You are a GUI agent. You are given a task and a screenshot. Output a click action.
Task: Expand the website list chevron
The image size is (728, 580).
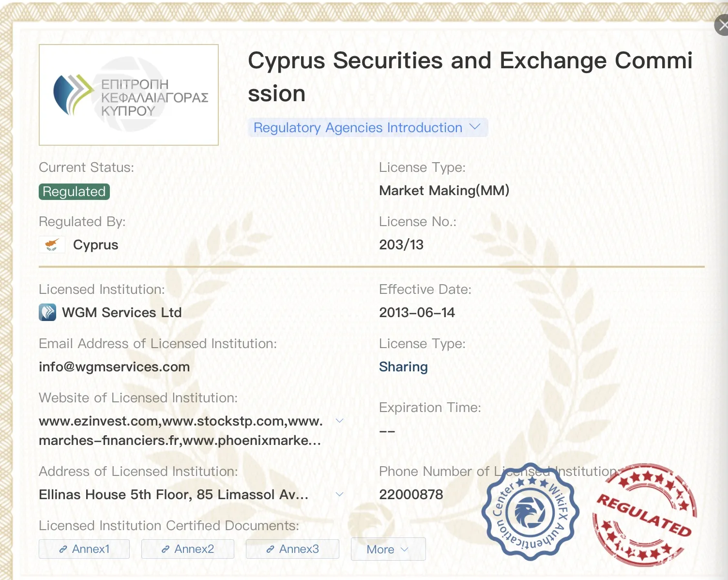(340, 421)
